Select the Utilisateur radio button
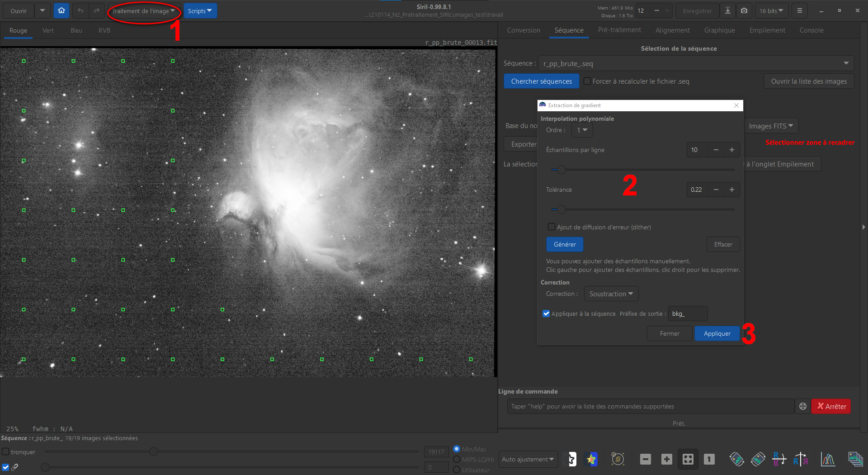Screen dimensions: 868x475 click(457, 470)
